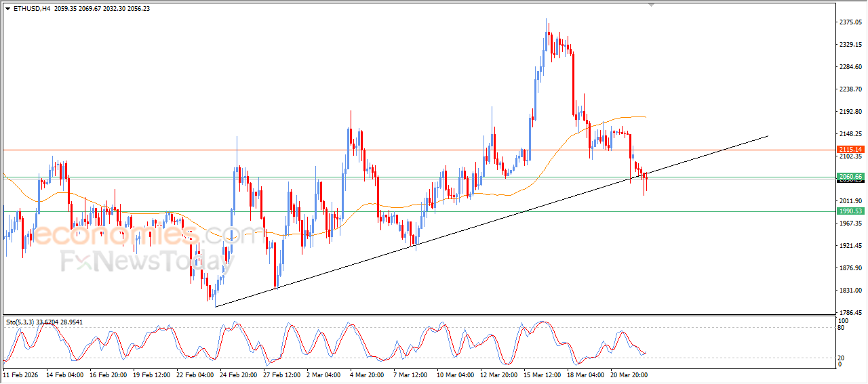Click the ETHUSD,H4 symbol title
The image size is (868, 384).
[x=31, y=9]
